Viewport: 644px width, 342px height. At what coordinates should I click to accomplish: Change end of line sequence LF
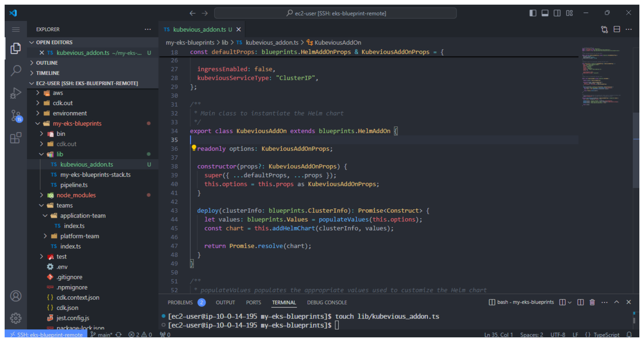coord(575,335)
